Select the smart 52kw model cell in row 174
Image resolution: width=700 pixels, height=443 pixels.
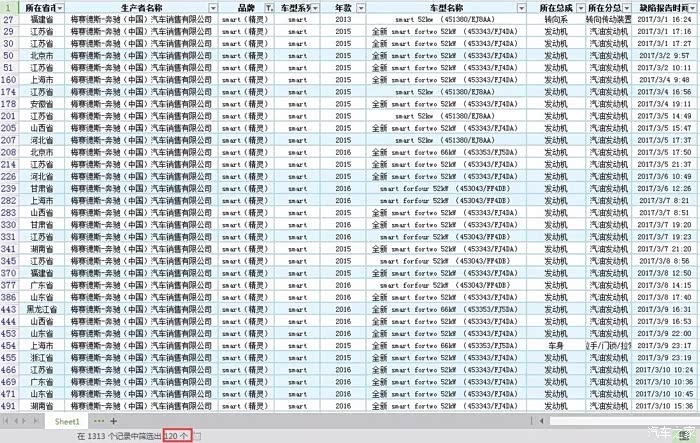[445, 92]
